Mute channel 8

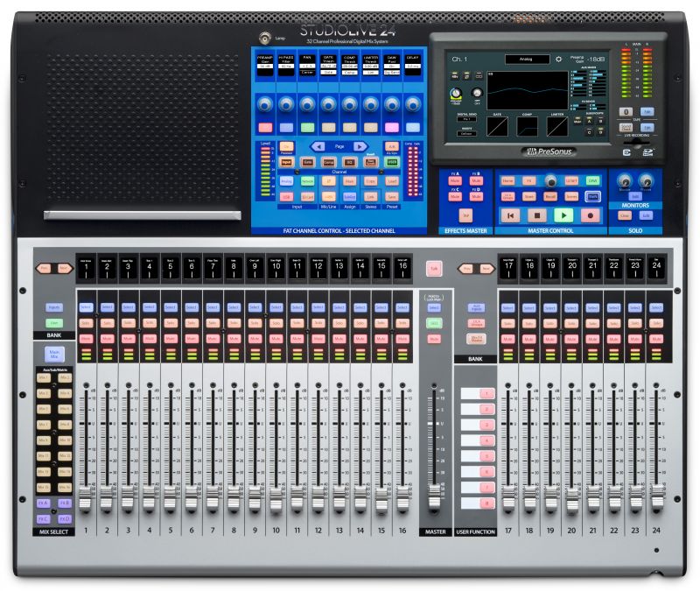[234, 339]
